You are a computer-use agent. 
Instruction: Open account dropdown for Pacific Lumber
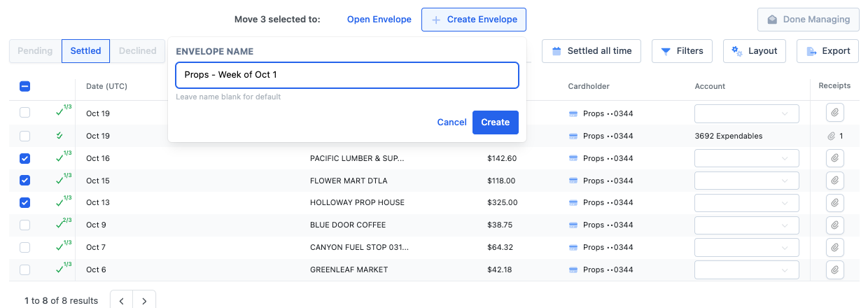coord(747,158)
